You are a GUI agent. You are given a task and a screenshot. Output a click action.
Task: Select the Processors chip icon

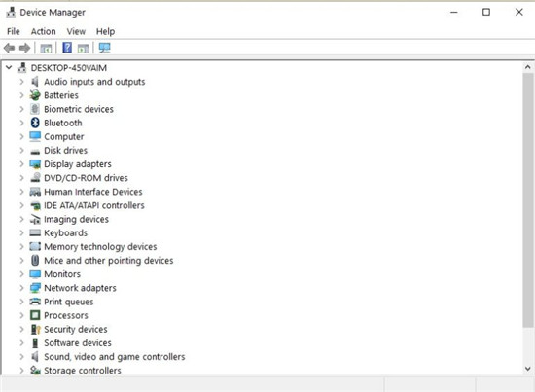pos(35,315)
